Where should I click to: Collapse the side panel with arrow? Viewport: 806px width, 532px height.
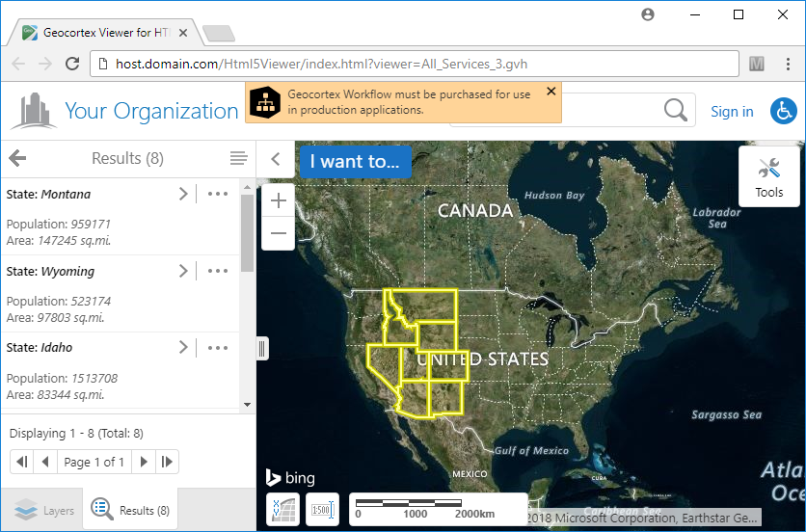[275, 159]
